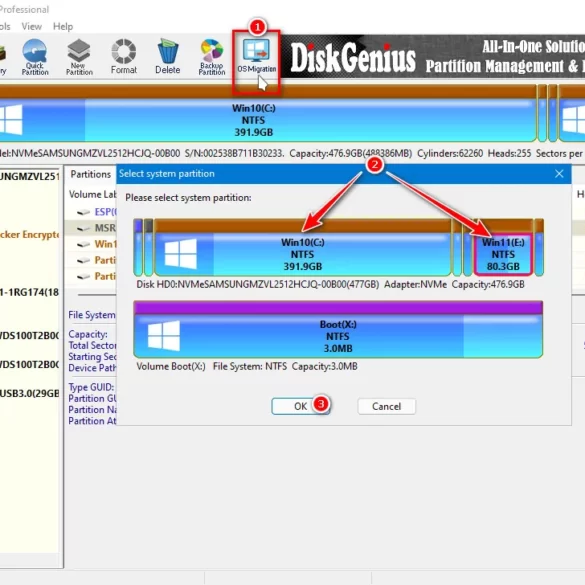
Task: Select the Win11(E:) 80.3GB partition
Action: coord(503,249)
